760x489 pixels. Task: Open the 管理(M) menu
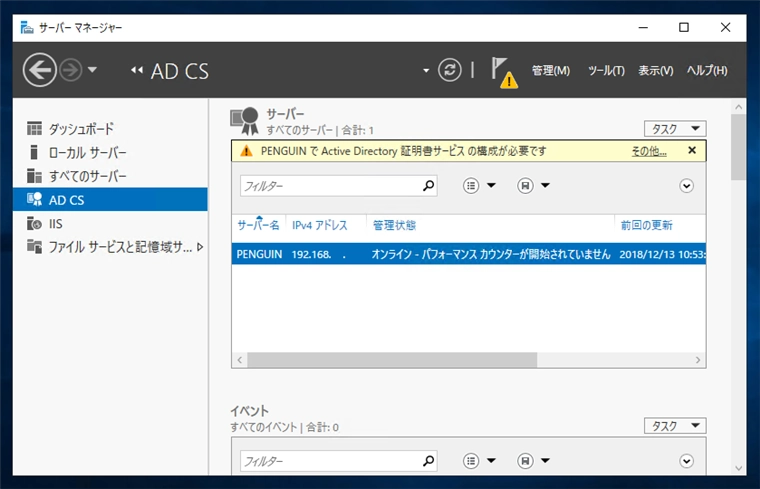point(551,71)
